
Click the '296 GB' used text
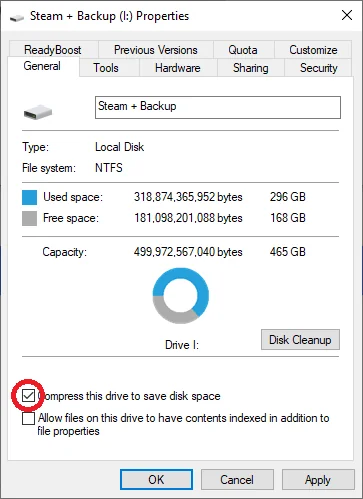pos(288,197)
